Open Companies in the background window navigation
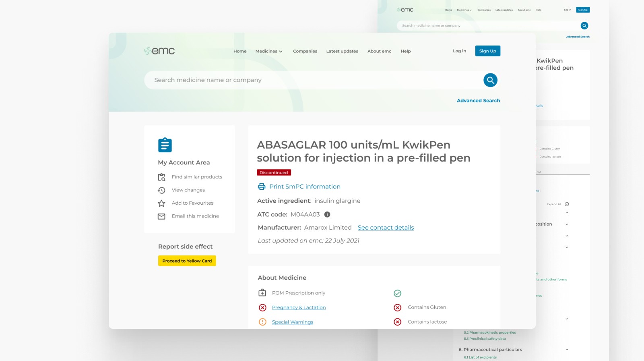The image size is (644, 361). (484, 10)
